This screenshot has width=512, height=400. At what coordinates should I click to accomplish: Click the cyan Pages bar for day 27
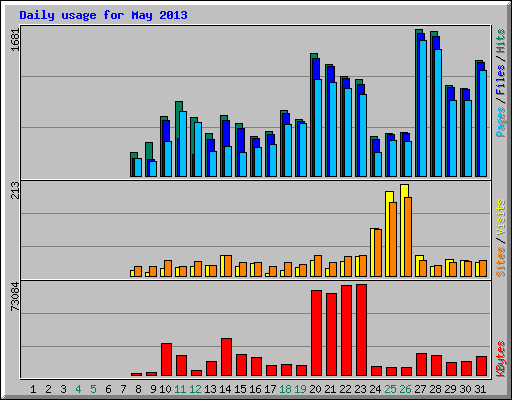[x=423, y=108]
